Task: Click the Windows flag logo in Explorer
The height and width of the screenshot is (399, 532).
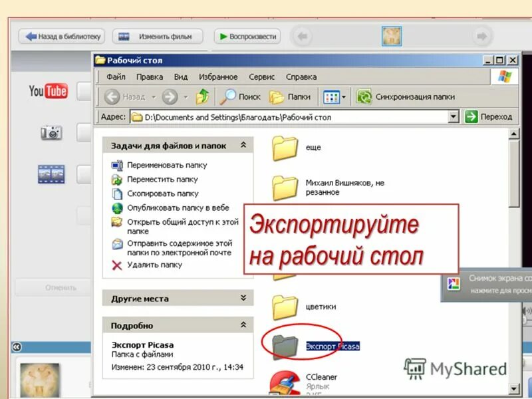Action: tap(505, 77)
